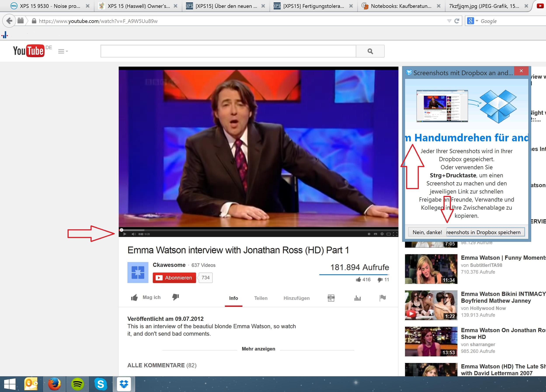This screenshot has height=392, width=546.
Task: Close the XPS 15 9530 Noise tab
Action: (88, 6)
